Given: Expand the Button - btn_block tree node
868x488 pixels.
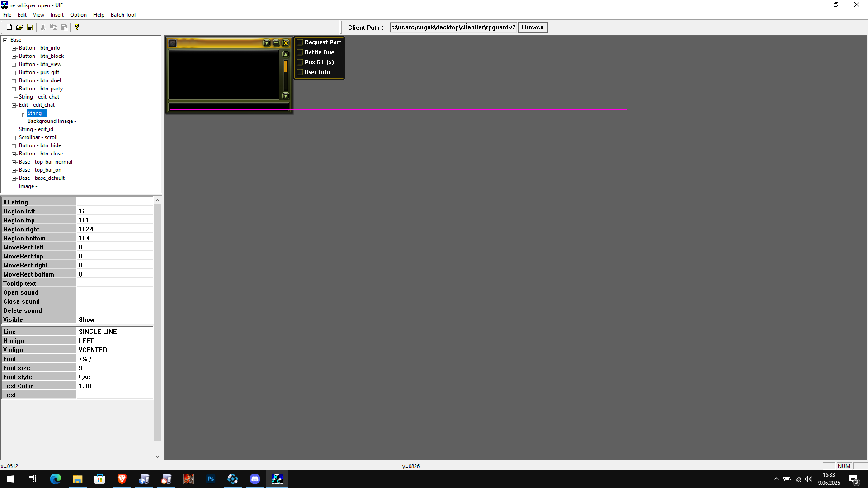Looking at the screenshot, I should pyautogui.click(x=14, y=56).
